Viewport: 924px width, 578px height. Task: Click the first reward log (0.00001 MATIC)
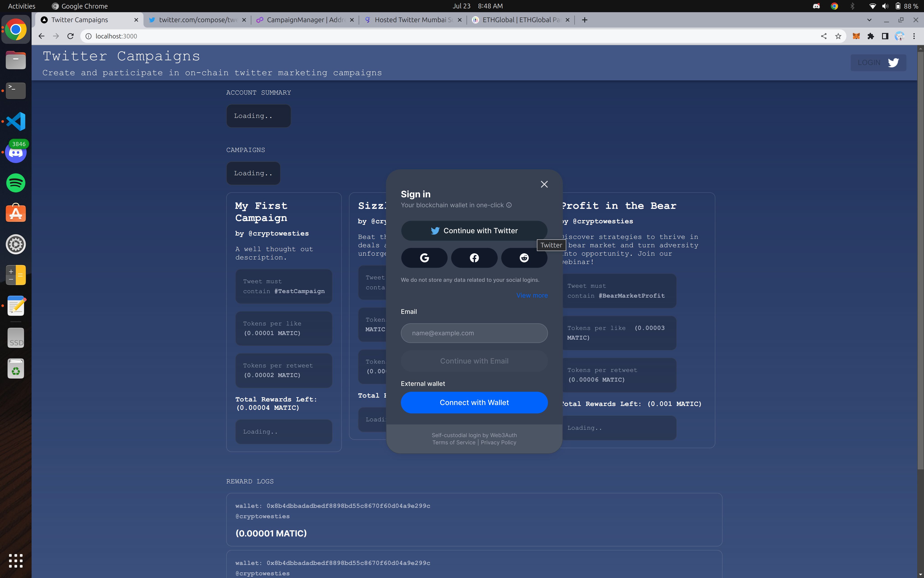(x=474, y=519)
